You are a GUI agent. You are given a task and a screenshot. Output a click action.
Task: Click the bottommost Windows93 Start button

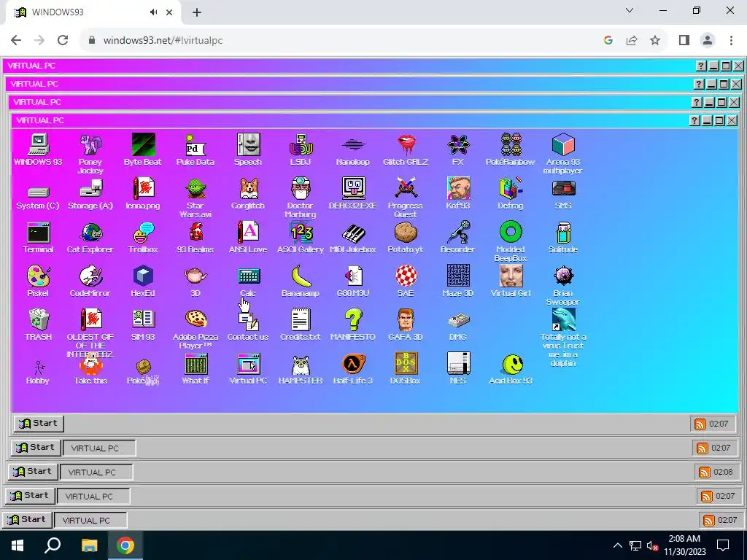(27, 519)
